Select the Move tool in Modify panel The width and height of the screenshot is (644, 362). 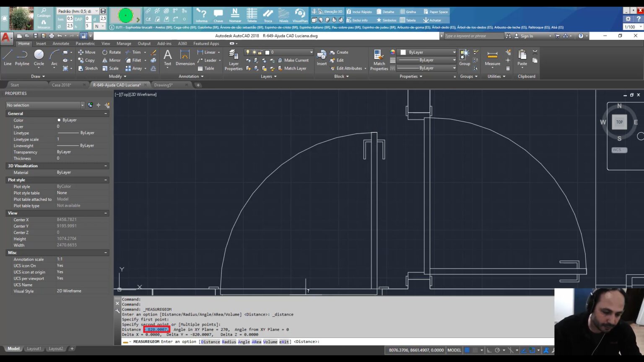[86, 52]
